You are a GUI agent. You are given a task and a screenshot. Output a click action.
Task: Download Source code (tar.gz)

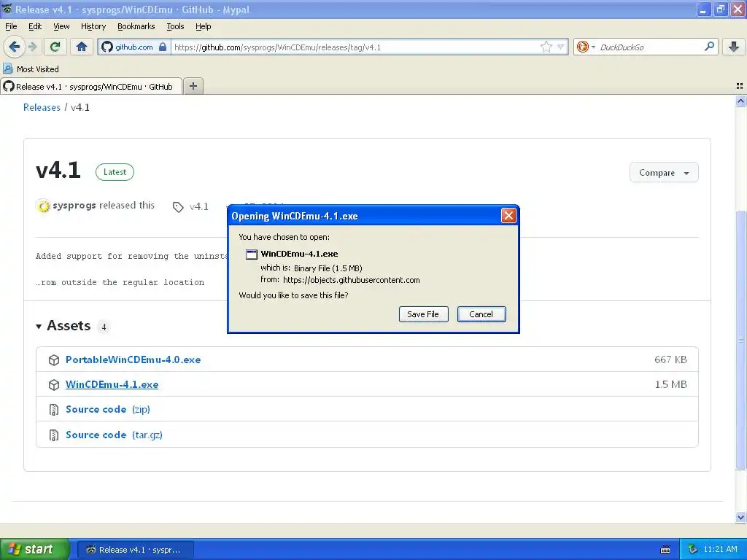click(x=114, y=435)
